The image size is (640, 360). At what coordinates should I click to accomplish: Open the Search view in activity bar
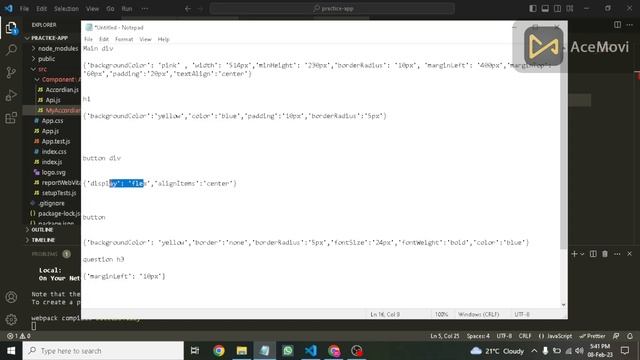tap(11, 50)
